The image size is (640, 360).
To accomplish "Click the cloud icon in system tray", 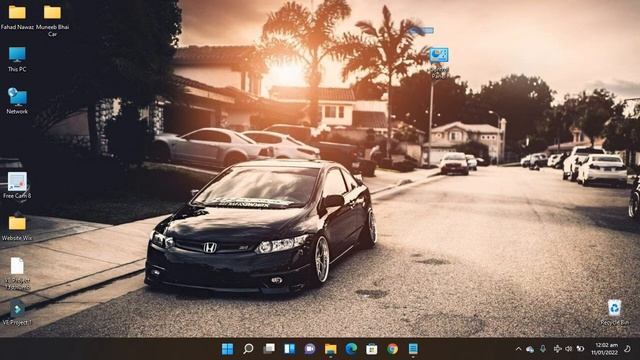I will [530, 349].
